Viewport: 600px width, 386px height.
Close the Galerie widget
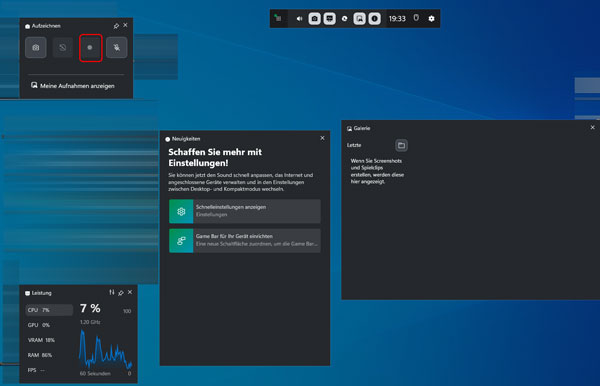(x=592, y=127)
